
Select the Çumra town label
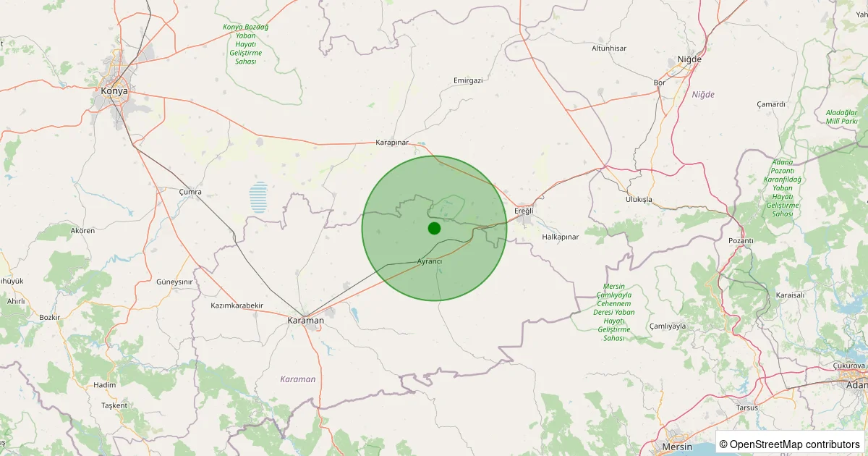click(190, 192)
